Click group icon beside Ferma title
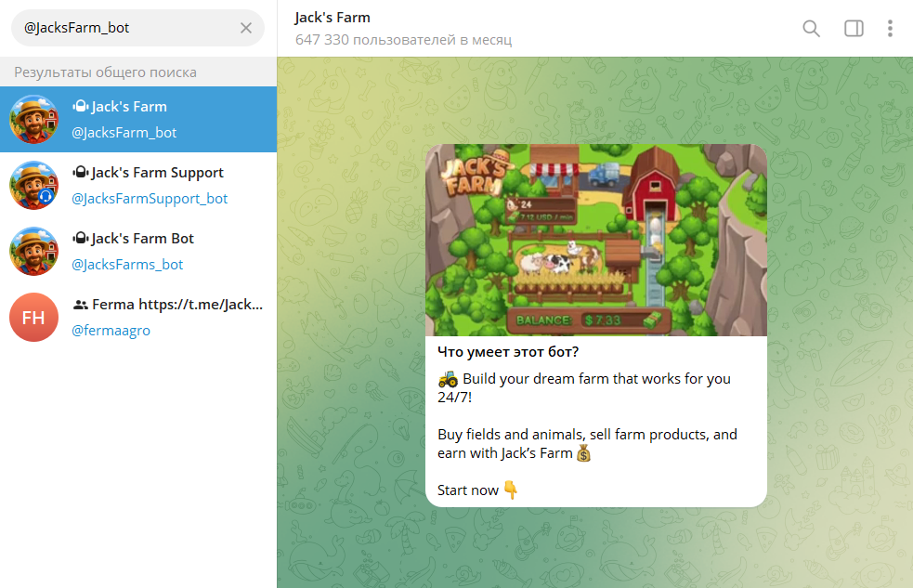Viewport: 913px width, 588px height. pos(81,305)
